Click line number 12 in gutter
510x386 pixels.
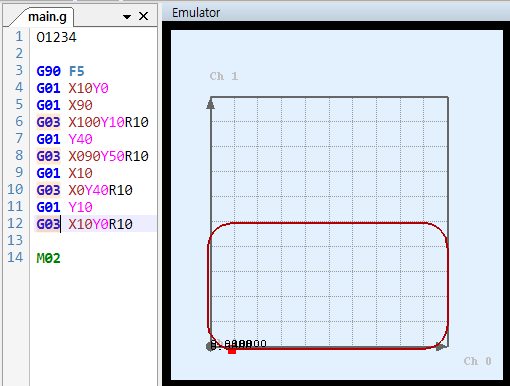(x=15, y=223)
